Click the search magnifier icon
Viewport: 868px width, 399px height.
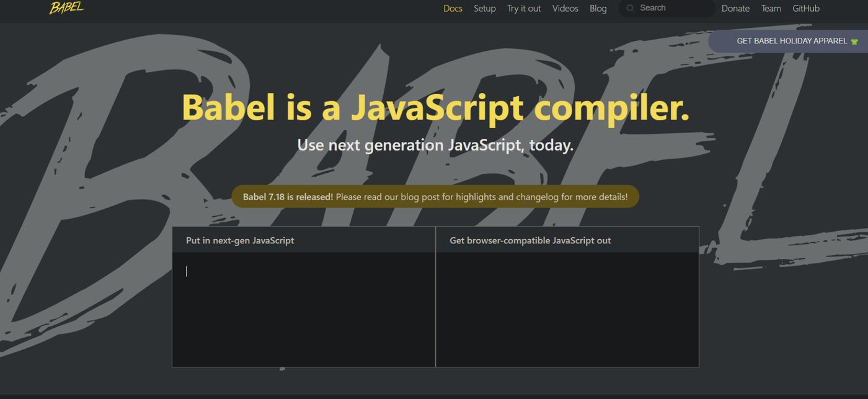point(631,8)
